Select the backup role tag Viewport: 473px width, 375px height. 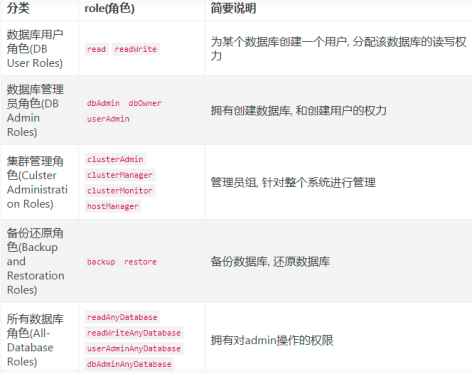[x=101, y=262]
